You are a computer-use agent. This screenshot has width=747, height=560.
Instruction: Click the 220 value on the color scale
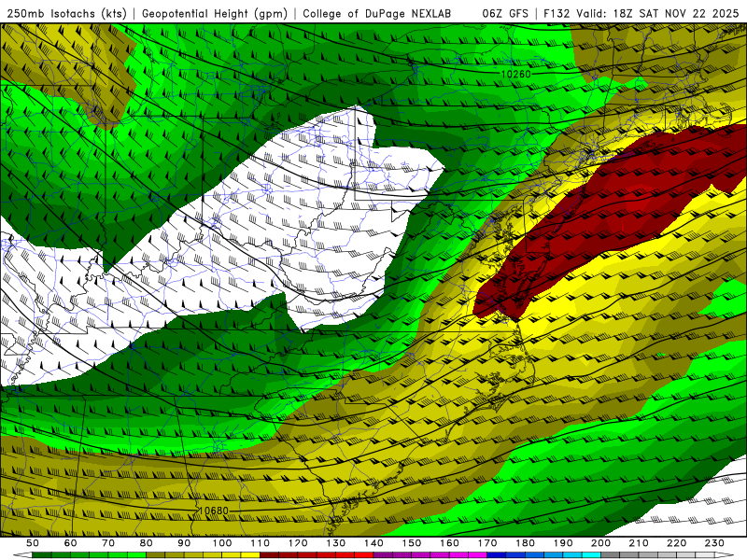tap(676, 543)
